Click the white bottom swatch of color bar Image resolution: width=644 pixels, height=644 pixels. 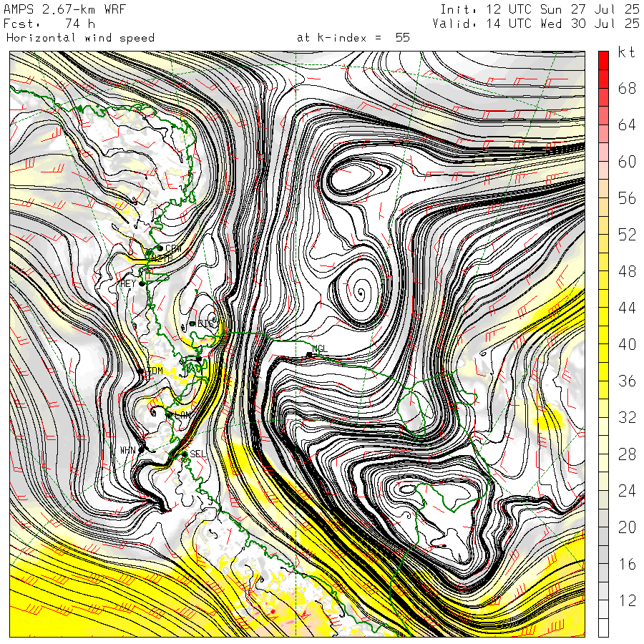pos(603,628)
